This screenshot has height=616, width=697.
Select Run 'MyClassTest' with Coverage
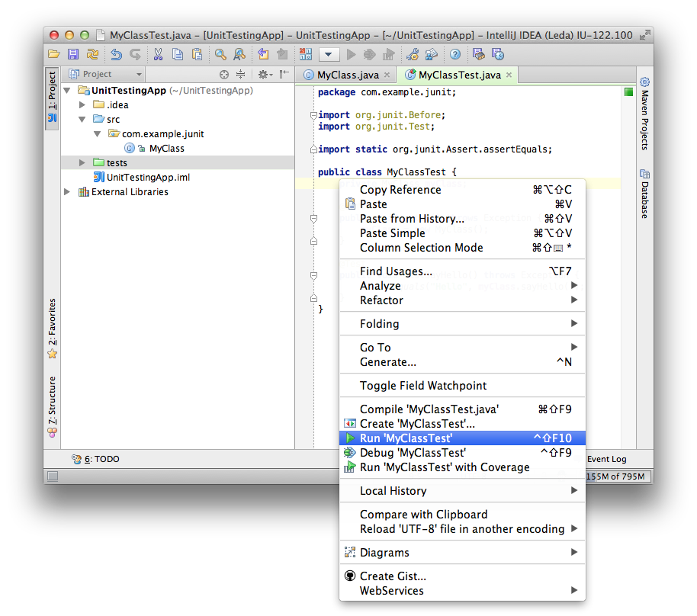(x=462, y=467)
